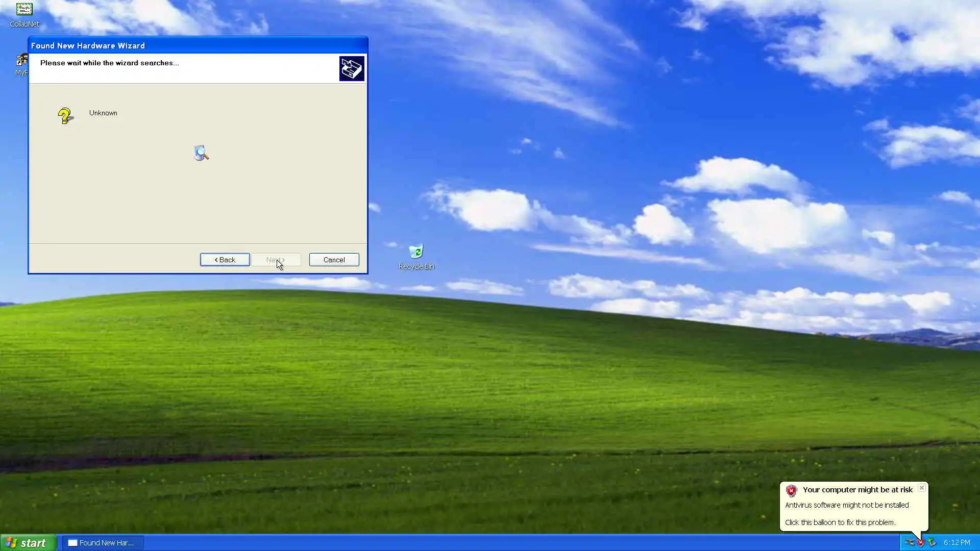Click the Unknown device label

(x=103, y=113)
